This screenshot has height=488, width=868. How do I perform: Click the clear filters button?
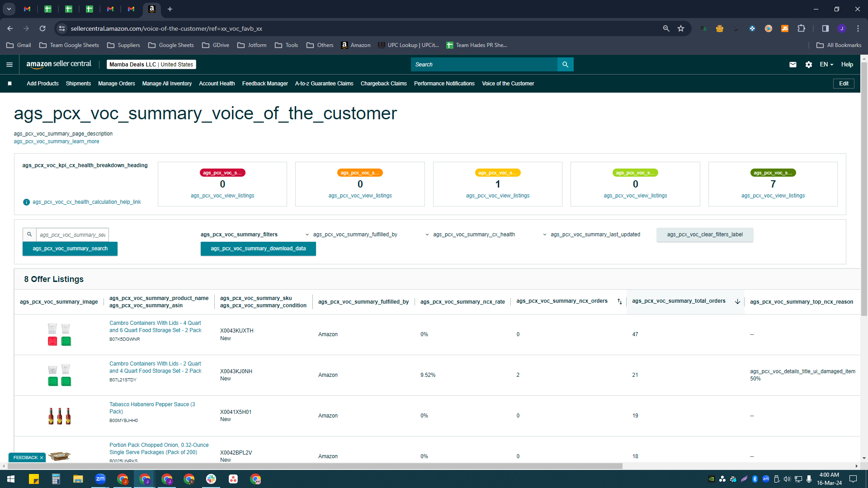coord(705,235)
